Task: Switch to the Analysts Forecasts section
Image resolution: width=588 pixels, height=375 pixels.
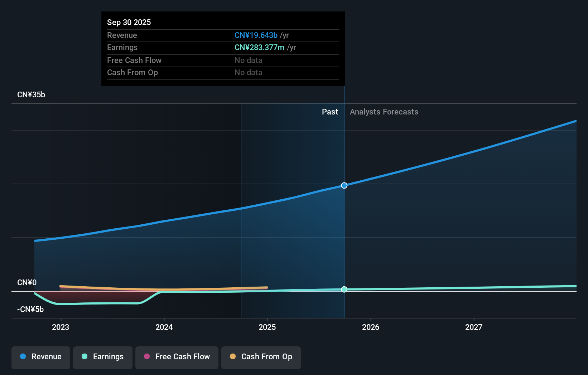Action: click(384, 112)
